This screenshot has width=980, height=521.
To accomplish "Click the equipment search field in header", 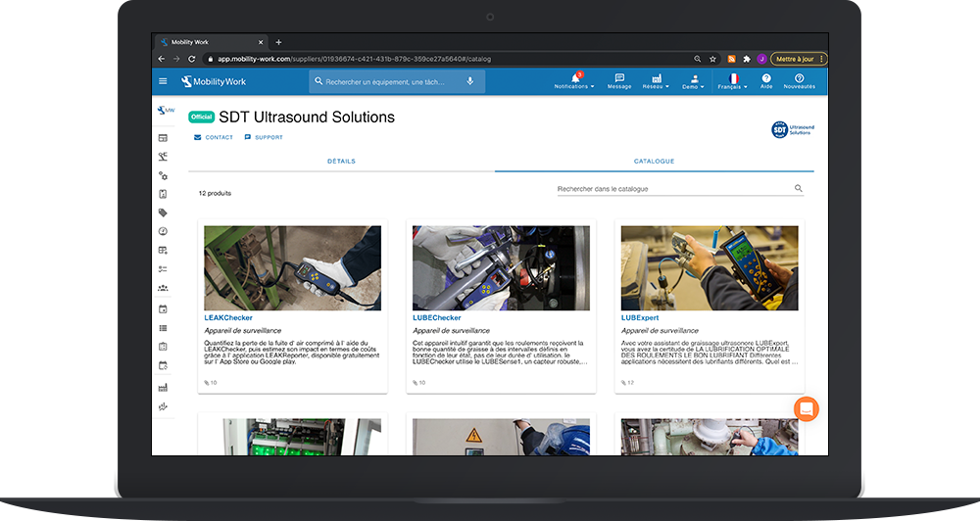I will click(x=397, y=81).
